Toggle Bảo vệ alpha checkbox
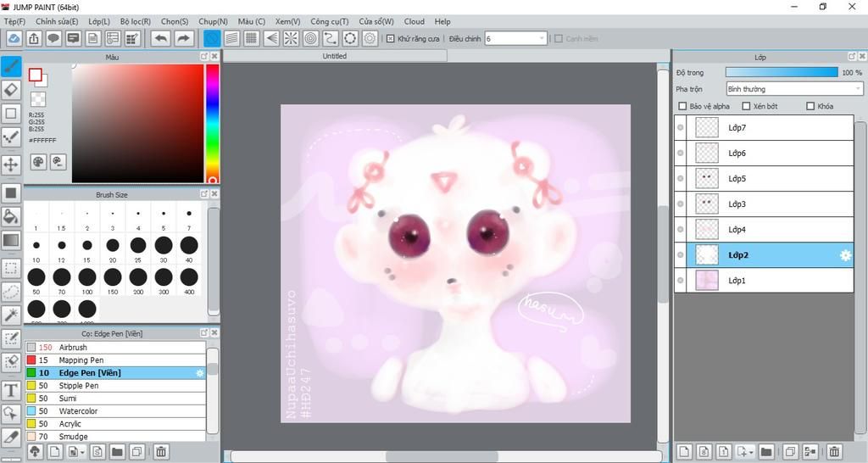This screenshot has height=463, width=868. pyautogui.click(x=682, y=106)
